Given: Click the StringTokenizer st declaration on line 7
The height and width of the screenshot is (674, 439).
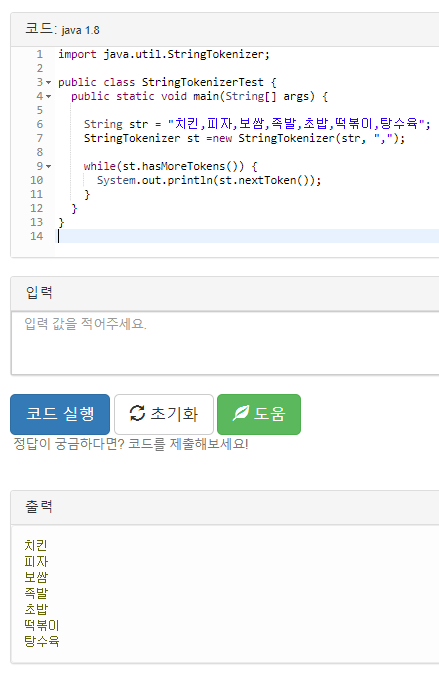Looking at the screenshot, I should 244,138.
